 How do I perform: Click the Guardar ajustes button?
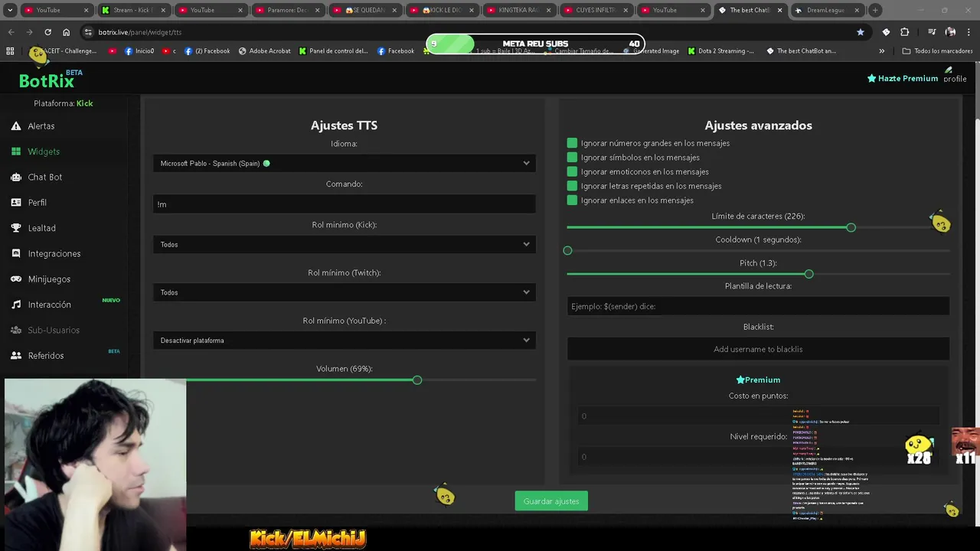coord(551,501)
